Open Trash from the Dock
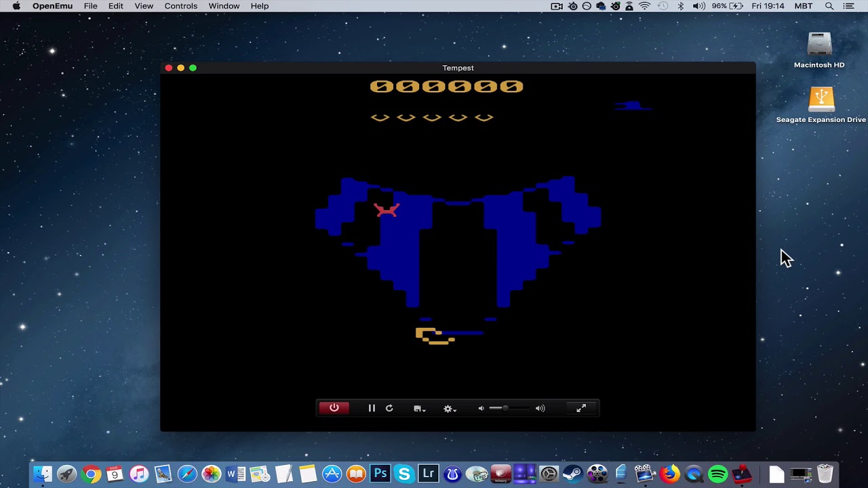The height and width of the screenshot is (488, 868). pyautogui.click(x=825, y=474)
